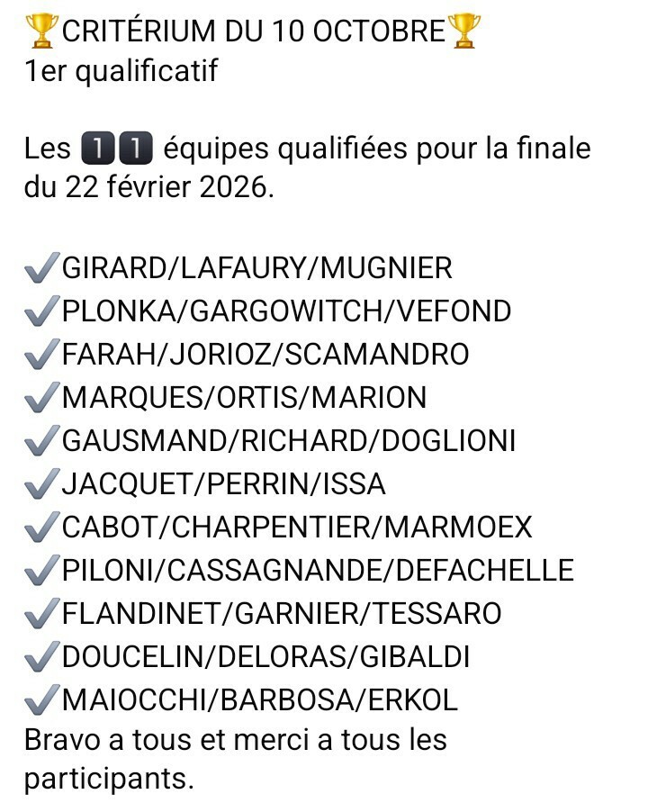Tap the "1er qualificatif" subtitle line

coord(121,72)
